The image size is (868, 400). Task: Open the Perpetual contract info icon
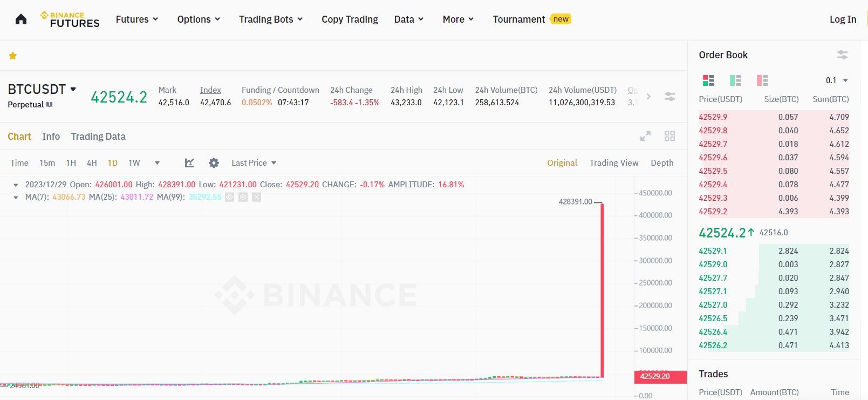[50, 105]
